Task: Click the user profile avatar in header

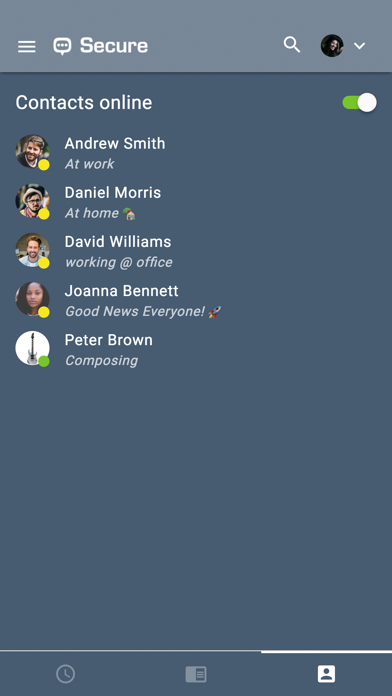Action: tap(332, 46)
